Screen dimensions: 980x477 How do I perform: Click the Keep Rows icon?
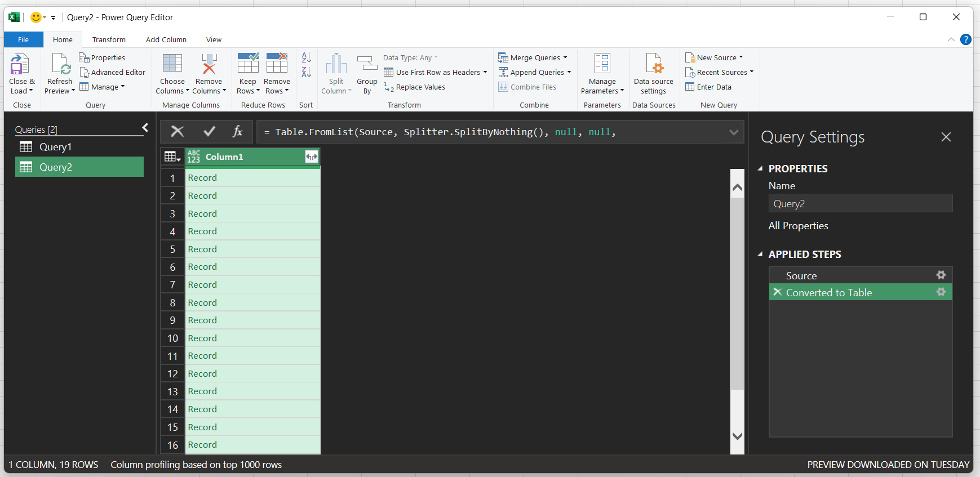[248, 63]
